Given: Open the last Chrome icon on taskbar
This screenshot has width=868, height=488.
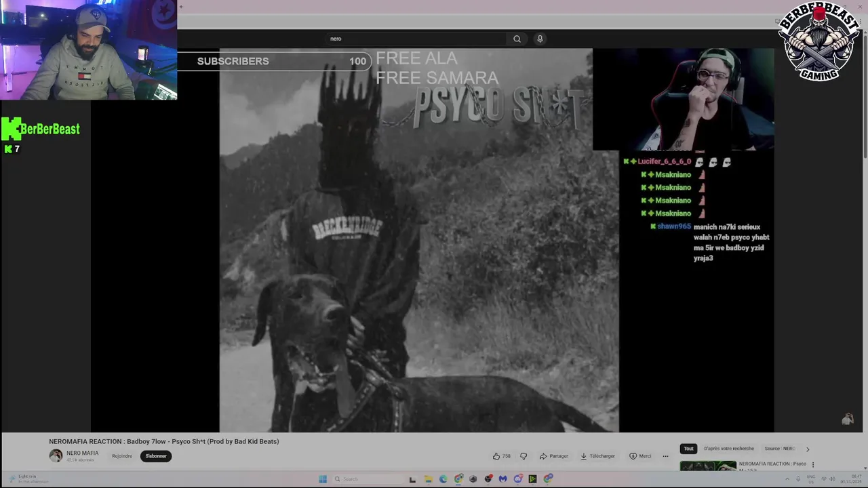Looking at the screenshot, I should pyautogui.click(x=548, y=479).
